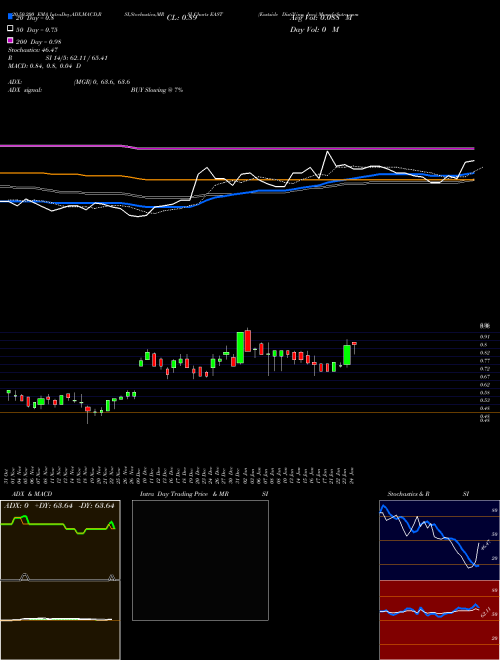Click the 'MACD: 0.84, 0.8, 0.04 D' reading
This screenshot has height=660, width=500.
(45, 66)
